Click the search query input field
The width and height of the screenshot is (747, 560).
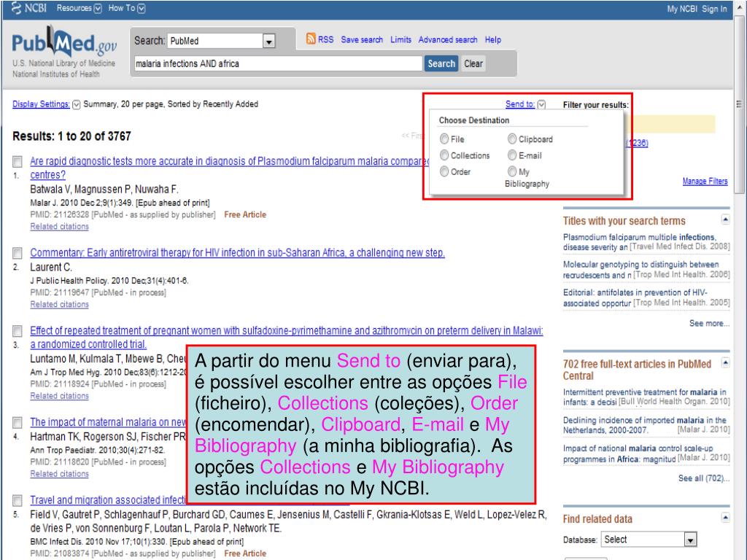[x=278, y=63]
